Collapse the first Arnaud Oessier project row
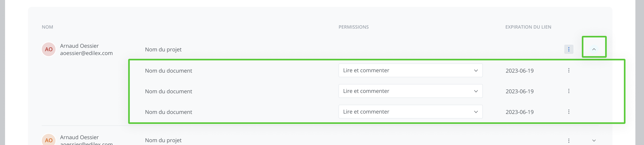This screenshot has width=644, height=145. click(594, 49)
